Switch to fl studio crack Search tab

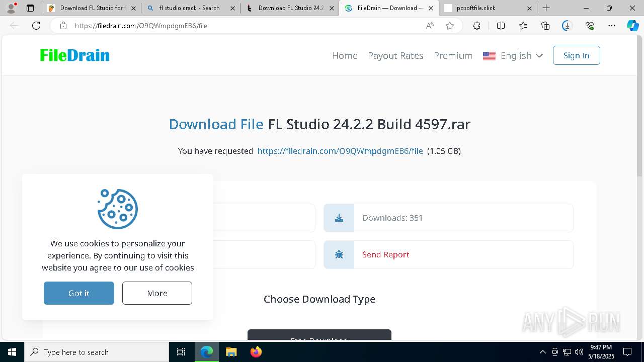click(x=190, y=8)
